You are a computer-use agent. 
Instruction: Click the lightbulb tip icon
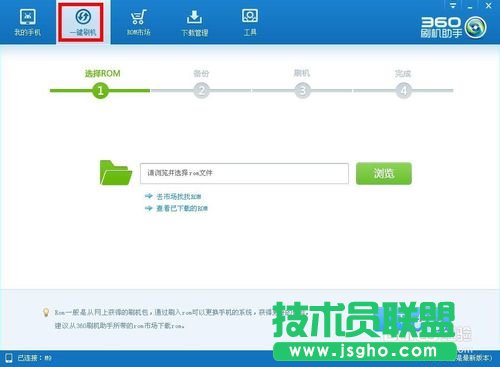(46, 312)
